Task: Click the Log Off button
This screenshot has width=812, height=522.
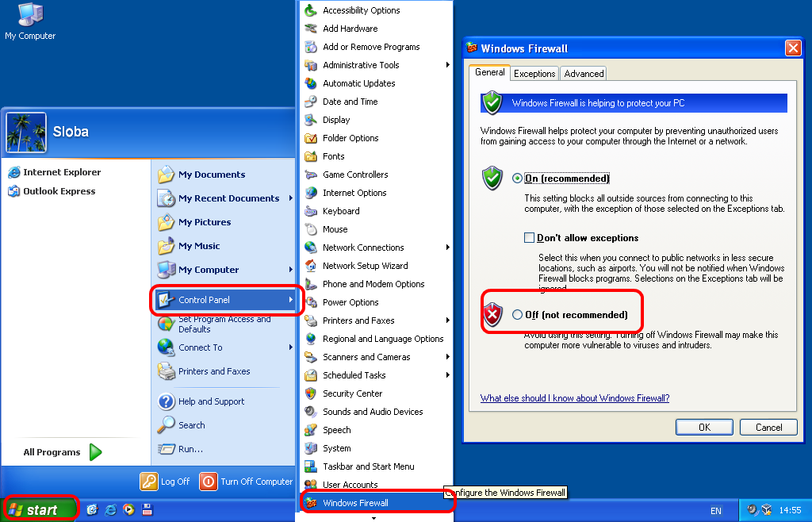Action: tap(165, 482)
